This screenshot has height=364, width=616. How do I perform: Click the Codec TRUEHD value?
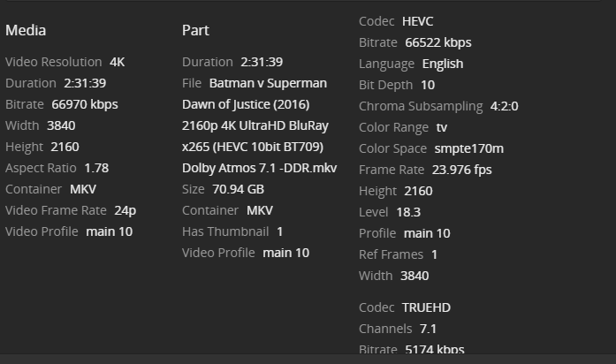click(x=426, y=307)
